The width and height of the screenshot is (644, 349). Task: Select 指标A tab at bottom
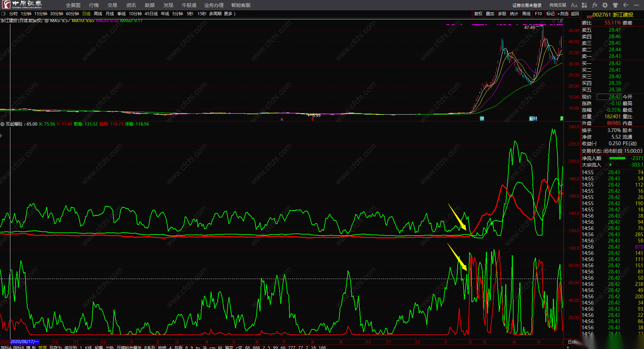tap(6, 347)
